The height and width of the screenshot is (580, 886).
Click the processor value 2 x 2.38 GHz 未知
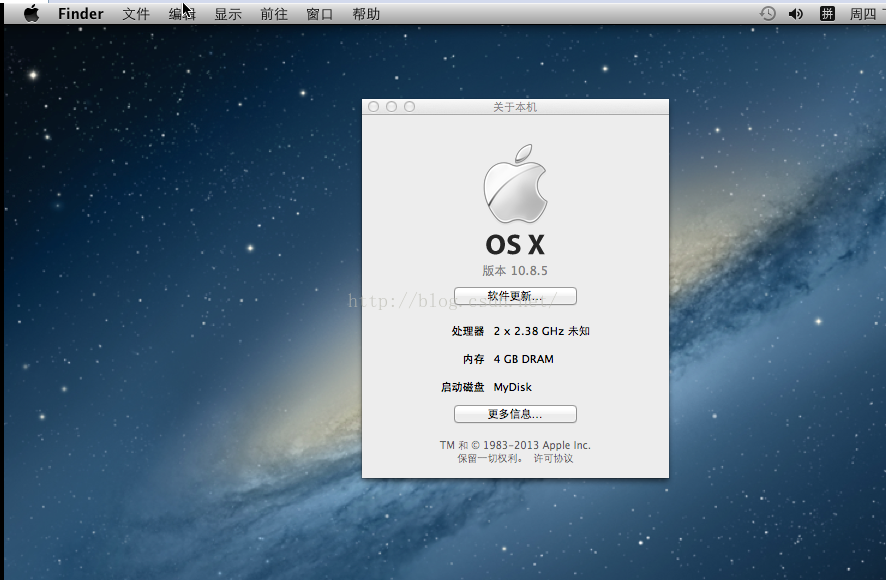point(542,331)
